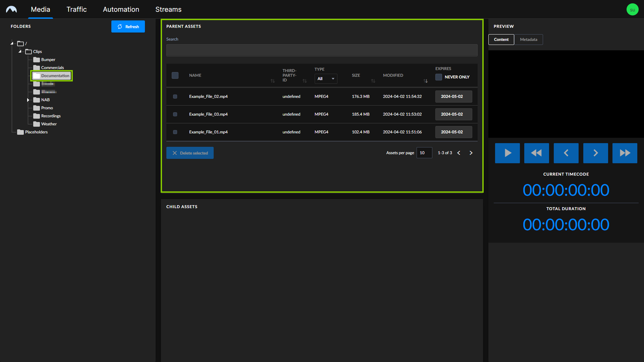This screenshot has height=362, width=644.
Task: Click the step back frame button
Action: 566,153
